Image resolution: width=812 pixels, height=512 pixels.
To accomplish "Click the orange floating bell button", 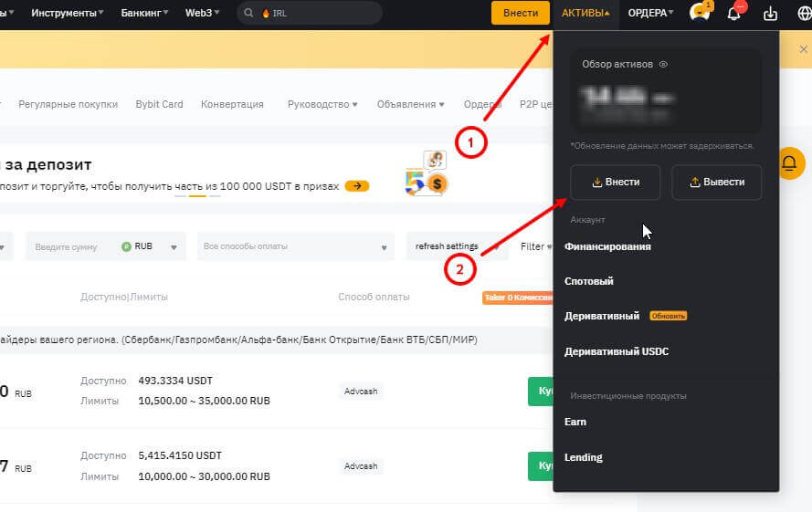I will (x=789, y=164).
